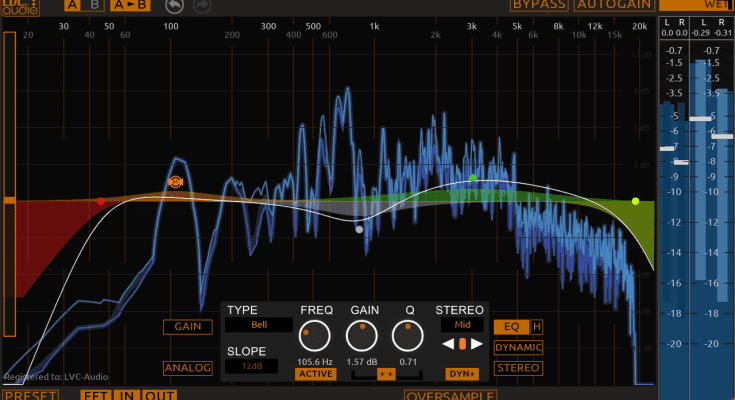Toggle the BYPASS switch

[539, 5]
